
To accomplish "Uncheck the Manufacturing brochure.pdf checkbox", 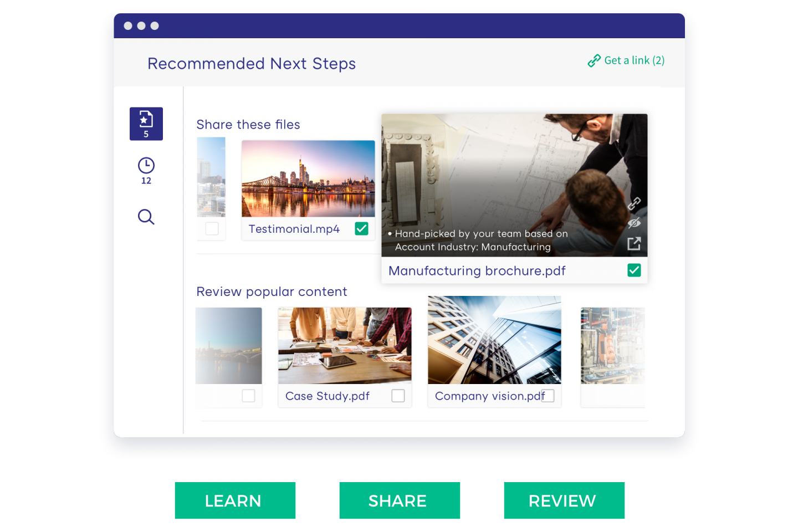I will click(634, 270).
